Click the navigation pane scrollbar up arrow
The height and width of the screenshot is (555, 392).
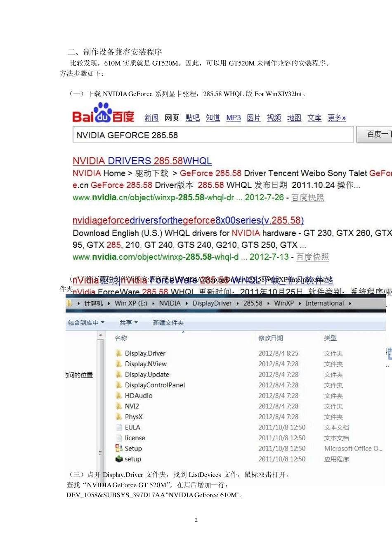[100, 336]
